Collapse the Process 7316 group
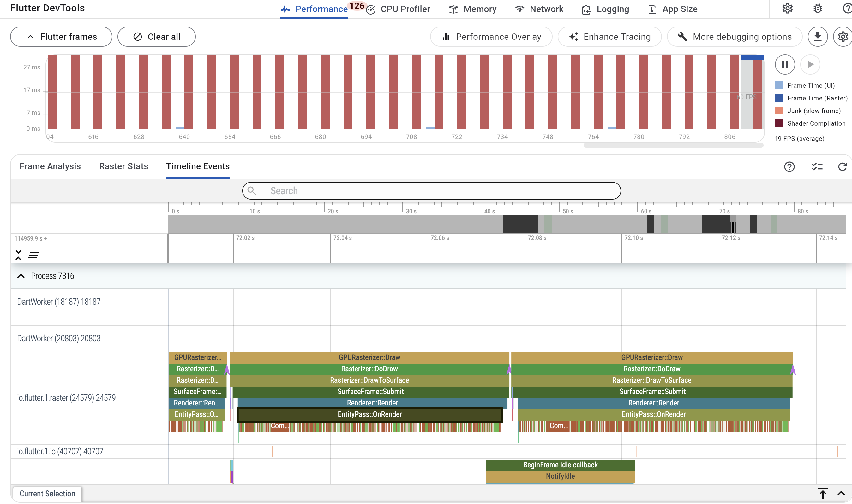The height and width of the screenshot is (504, 852). 21,276
